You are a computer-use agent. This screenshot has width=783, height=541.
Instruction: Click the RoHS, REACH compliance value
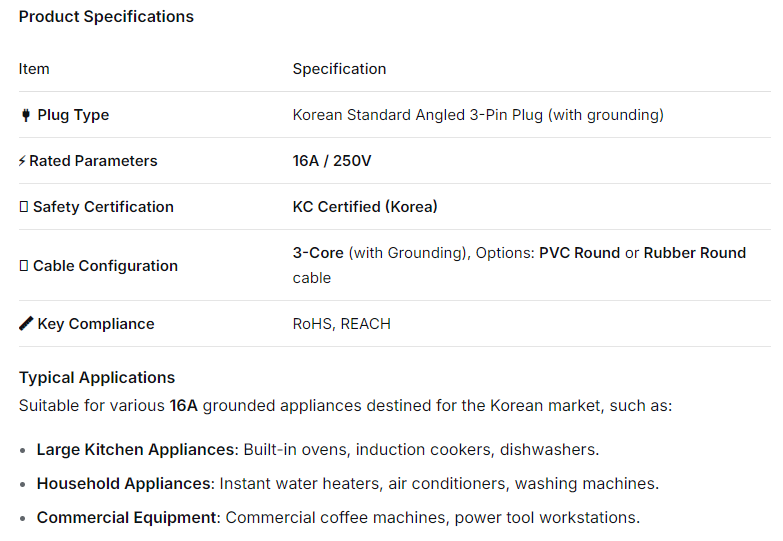tap(341, 324)
